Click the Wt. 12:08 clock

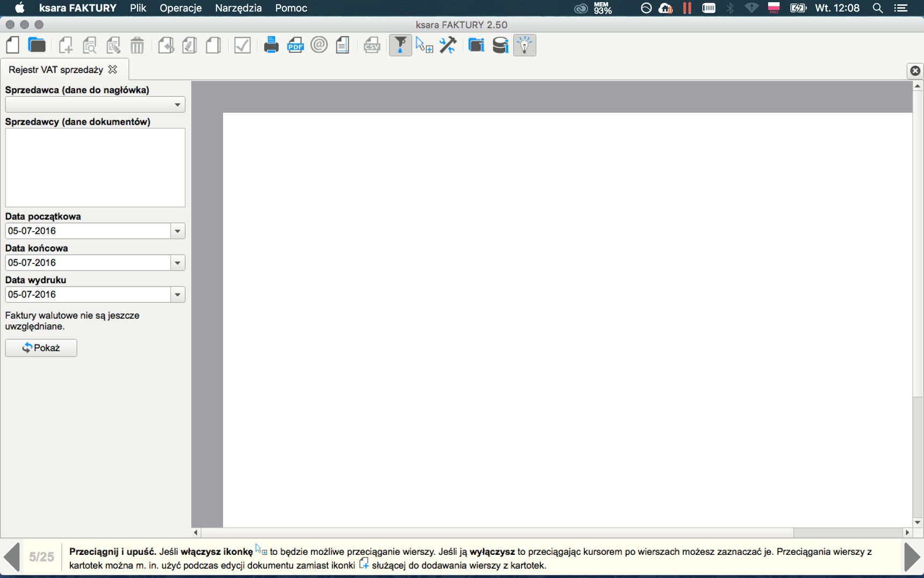pos(837,8)
